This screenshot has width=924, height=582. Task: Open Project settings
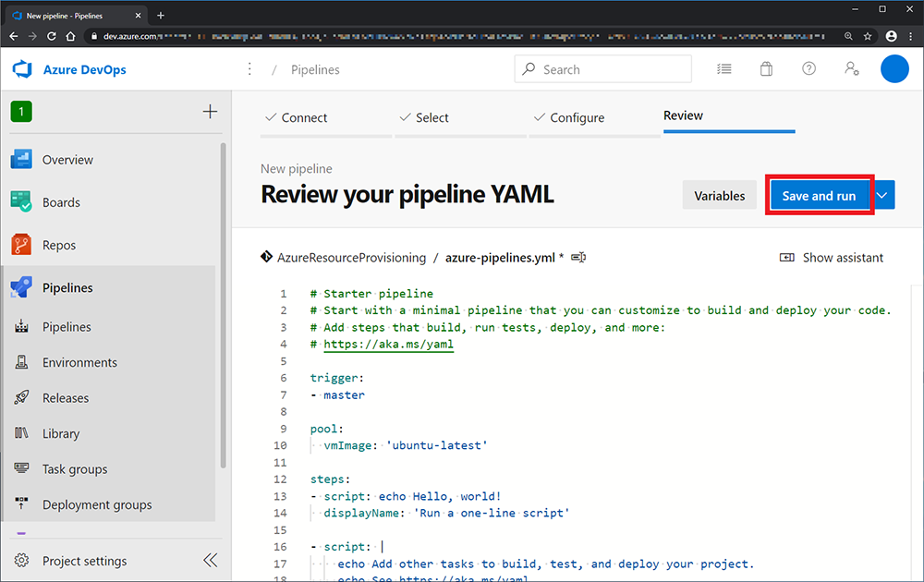coord(85,560)
